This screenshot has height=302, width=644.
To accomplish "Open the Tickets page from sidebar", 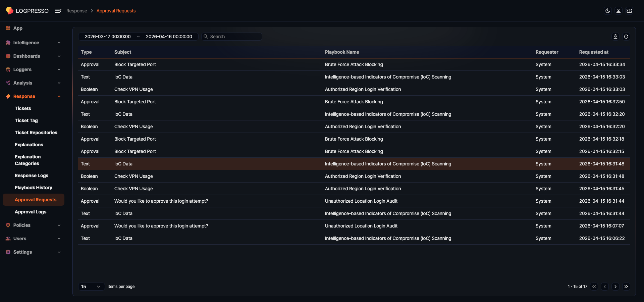I will 23,108.
